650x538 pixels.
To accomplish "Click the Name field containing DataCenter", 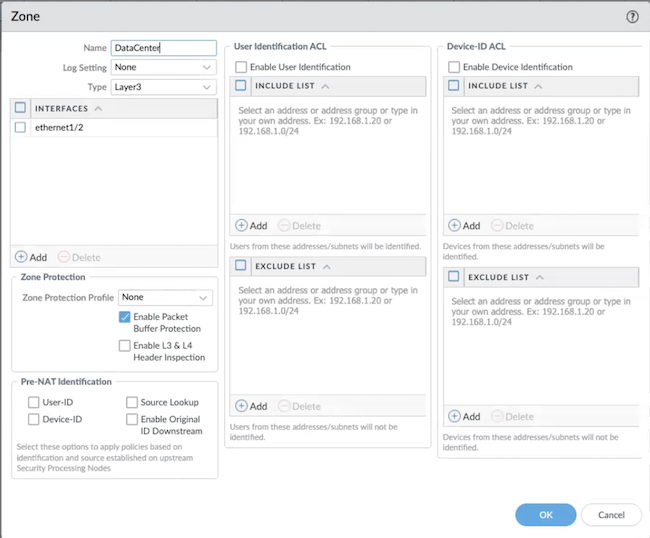I will point(163,47).
